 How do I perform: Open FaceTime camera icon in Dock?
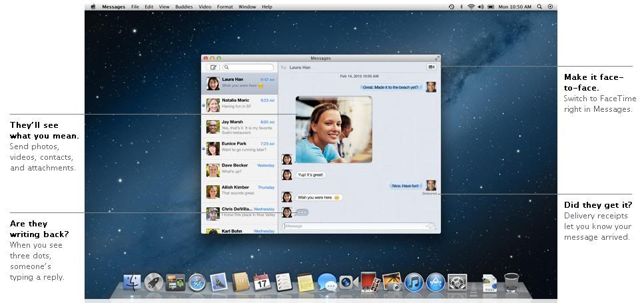[x=349, y=282]
